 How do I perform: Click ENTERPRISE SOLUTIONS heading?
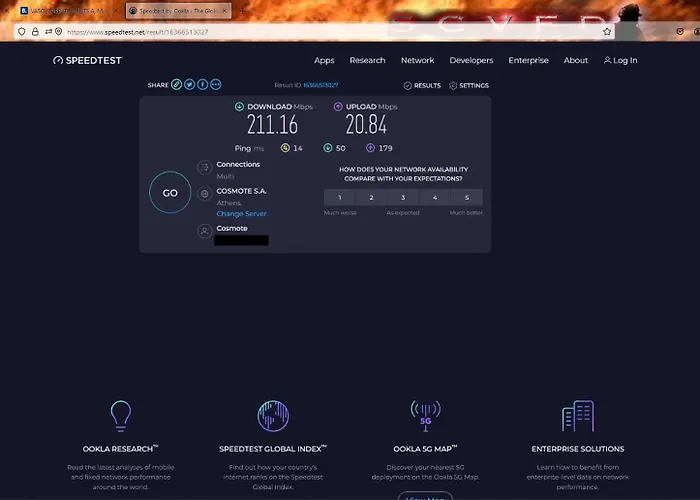pyautogui.click(x=578, y=449)
